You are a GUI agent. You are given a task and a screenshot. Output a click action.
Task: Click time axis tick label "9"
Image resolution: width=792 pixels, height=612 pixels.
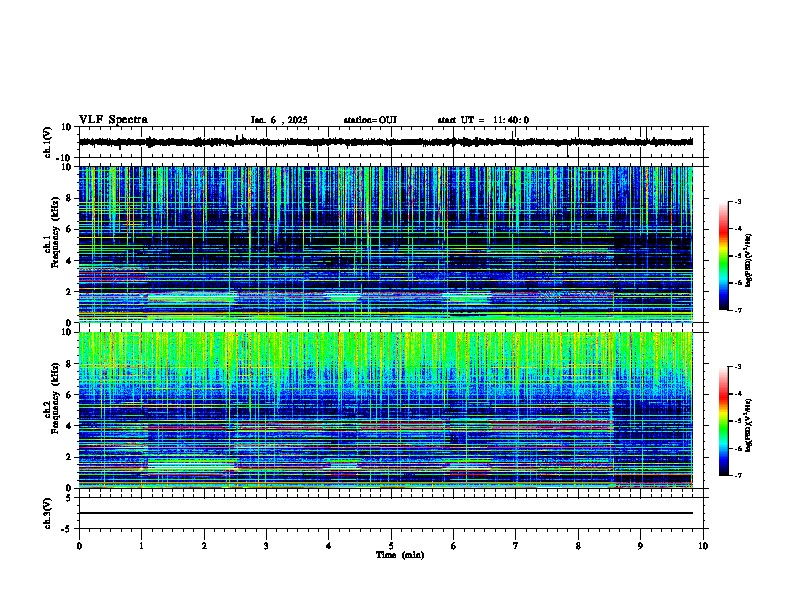coord(640,546)
